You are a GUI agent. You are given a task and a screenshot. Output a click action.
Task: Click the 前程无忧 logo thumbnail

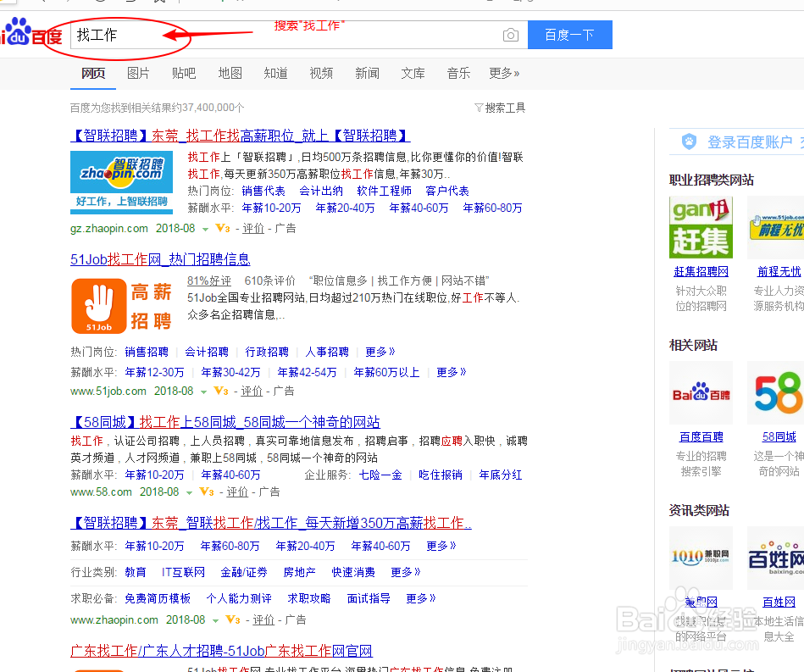(776, 227)
